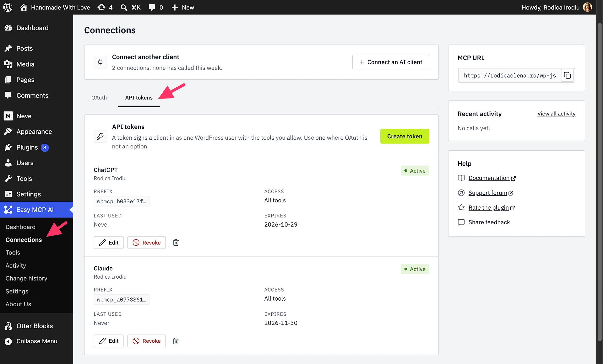603x364 pixels.
Task: Edit the ChatGPT token
Action: (x=109, y=243)
